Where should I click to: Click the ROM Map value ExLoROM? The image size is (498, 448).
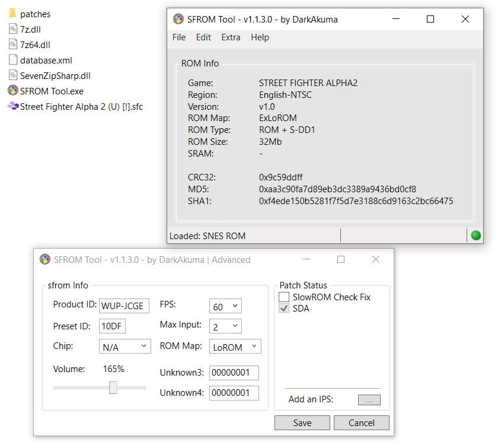point(277,118)
